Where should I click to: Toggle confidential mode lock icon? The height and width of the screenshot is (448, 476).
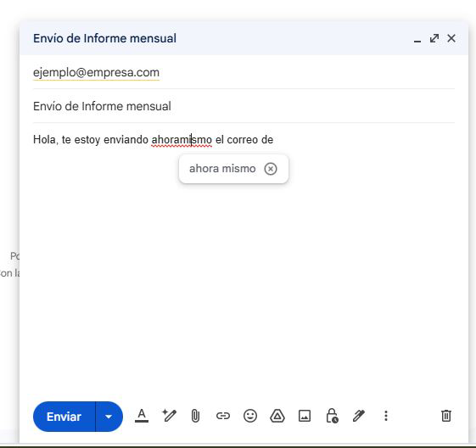pyautogui.click(x=332, y=416)
